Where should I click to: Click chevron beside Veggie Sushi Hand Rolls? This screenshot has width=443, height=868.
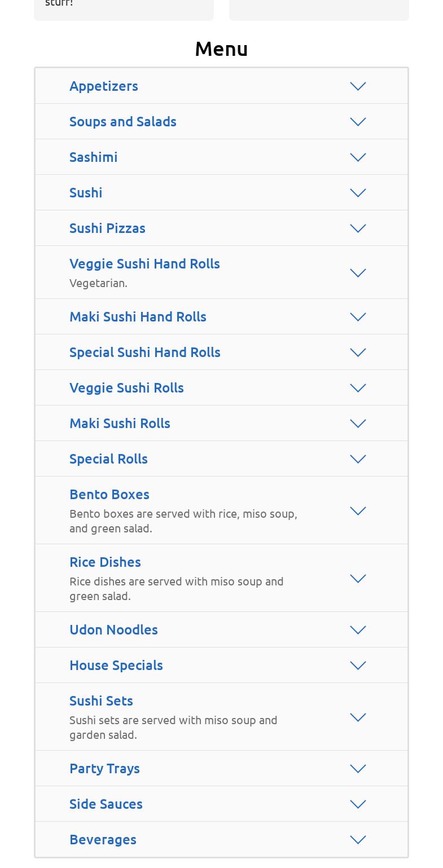pyautogui.click(x=358, y=273)
